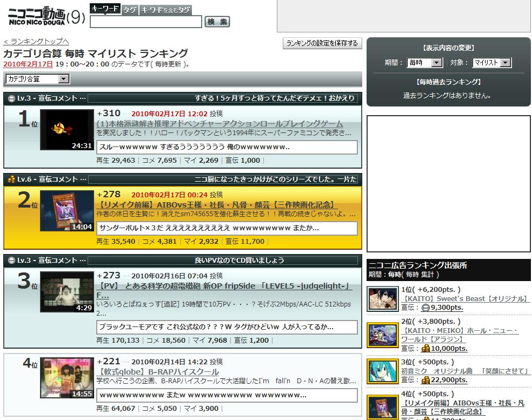Open the KAITO Sweet's Beast ad thumbnail
The image size is (532, 420).
[383, 299]
